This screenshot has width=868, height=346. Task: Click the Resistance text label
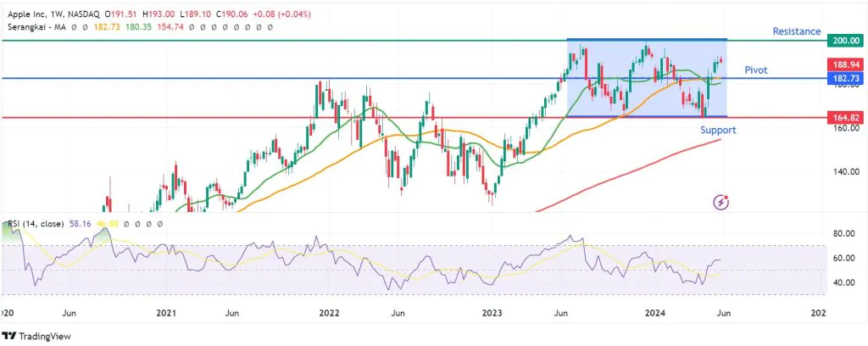coord(798,31)
